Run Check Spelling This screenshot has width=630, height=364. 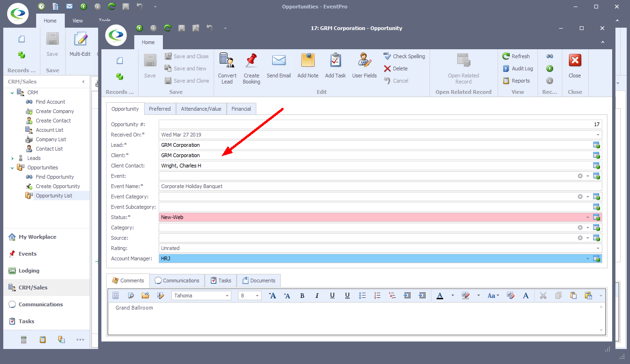coord(404,56)
